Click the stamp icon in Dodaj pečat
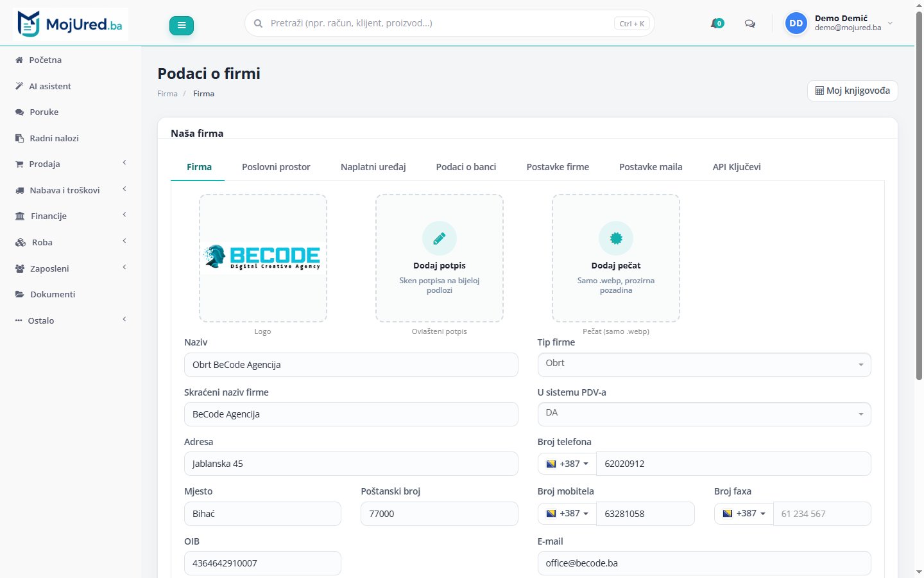The width and height of the screenshot is (924, 578). coord(616,239)
